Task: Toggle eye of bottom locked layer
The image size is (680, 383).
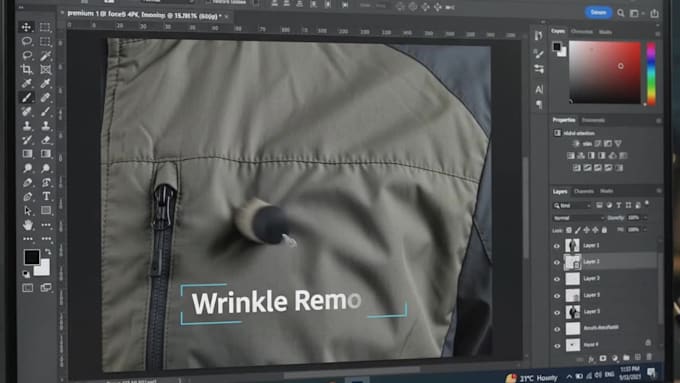Action: 557,346
